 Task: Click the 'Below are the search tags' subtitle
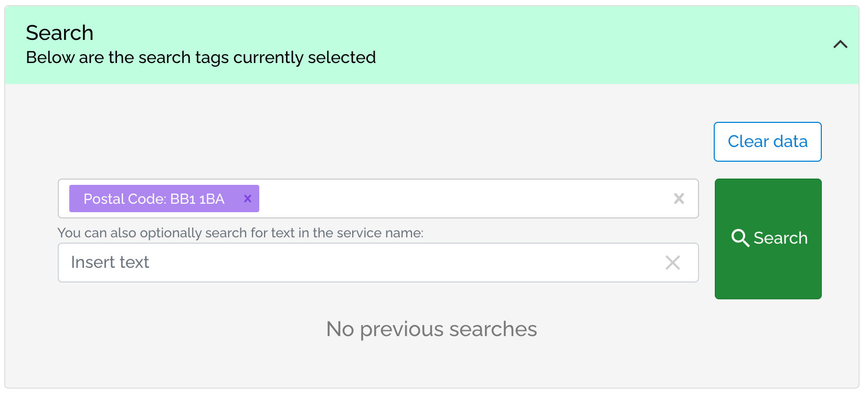[201, 57]
